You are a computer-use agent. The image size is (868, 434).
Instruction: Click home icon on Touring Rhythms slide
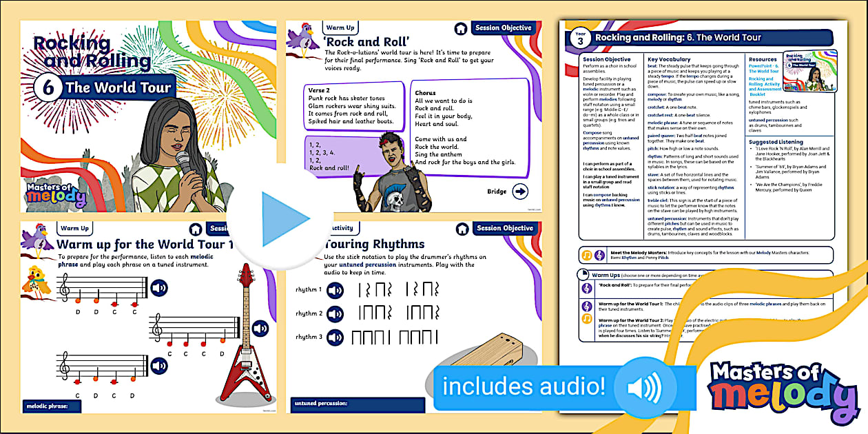point(461,229)
